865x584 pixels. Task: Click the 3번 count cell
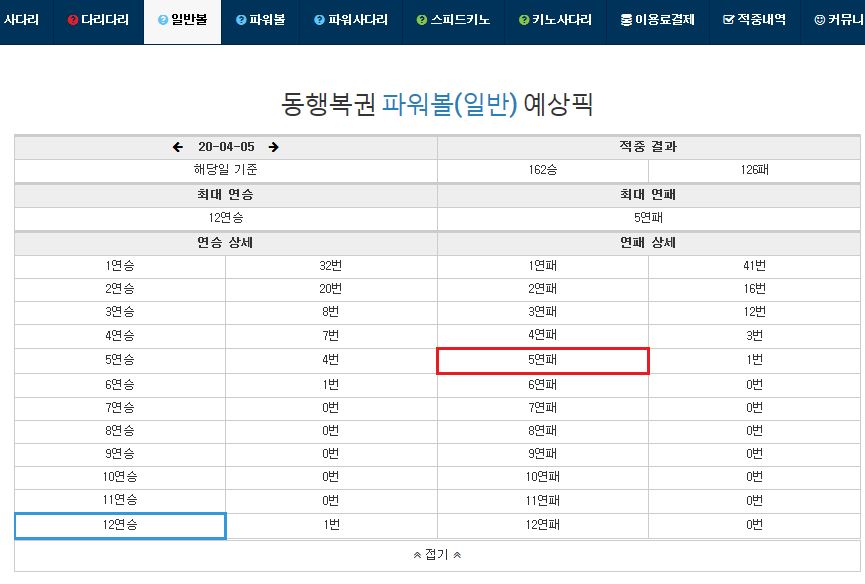coord(755,336)
